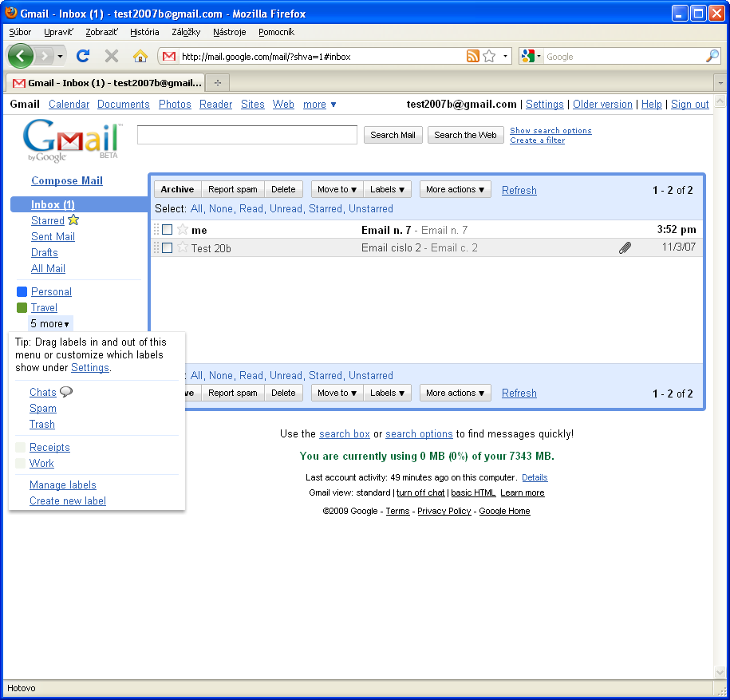Collapse the '5 more' labels expander
The width and height of the screenshot is (730, 700).
tap(49, 323)
